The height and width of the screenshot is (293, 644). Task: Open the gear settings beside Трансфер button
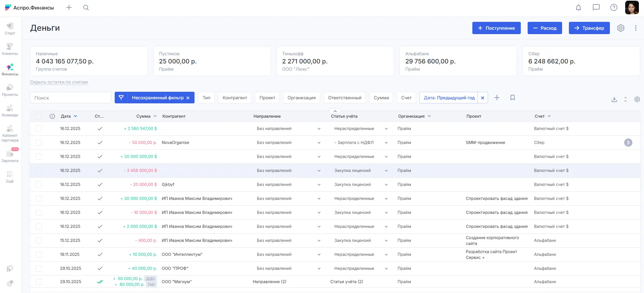(x=620, y=28)
